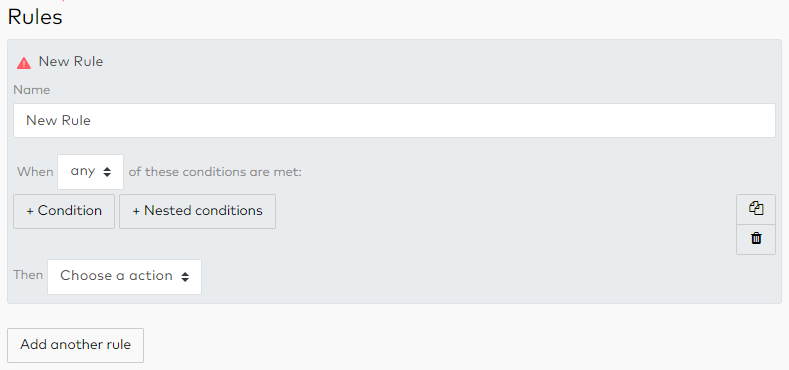Delete the rule using the trash icon
This screenshot has width=789, height=370.
756,239
